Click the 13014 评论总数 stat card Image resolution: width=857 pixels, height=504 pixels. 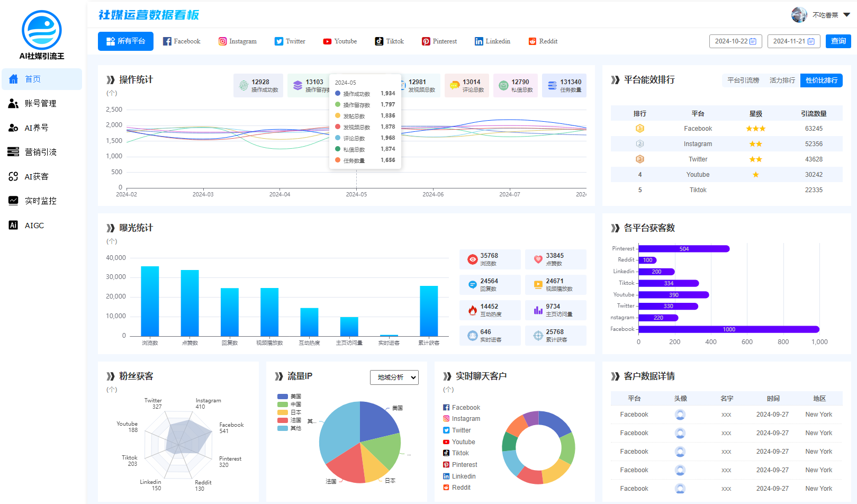[x=467, y=85]
